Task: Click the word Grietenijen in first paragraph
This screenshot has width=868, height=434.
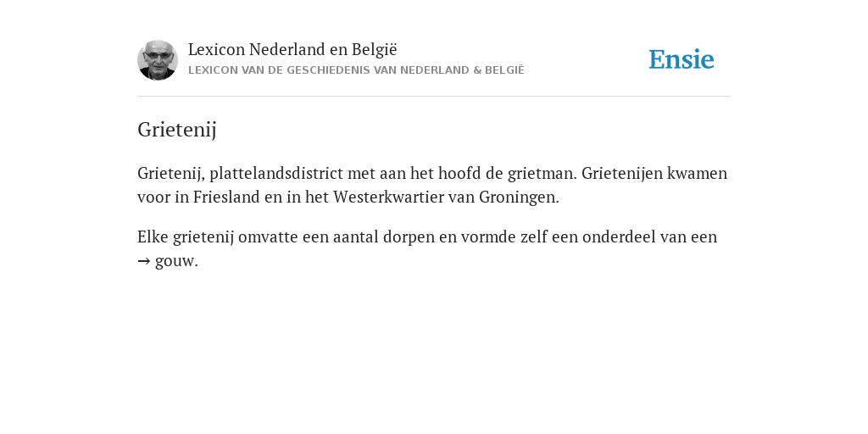Action: pyautogui.click(x=621, y=173)
